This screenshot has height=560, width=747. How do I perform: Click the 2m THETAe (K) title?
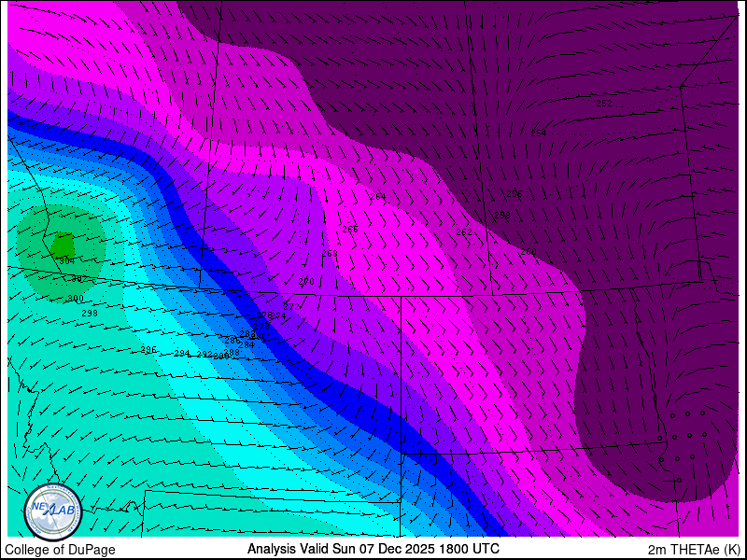(695, 549)
